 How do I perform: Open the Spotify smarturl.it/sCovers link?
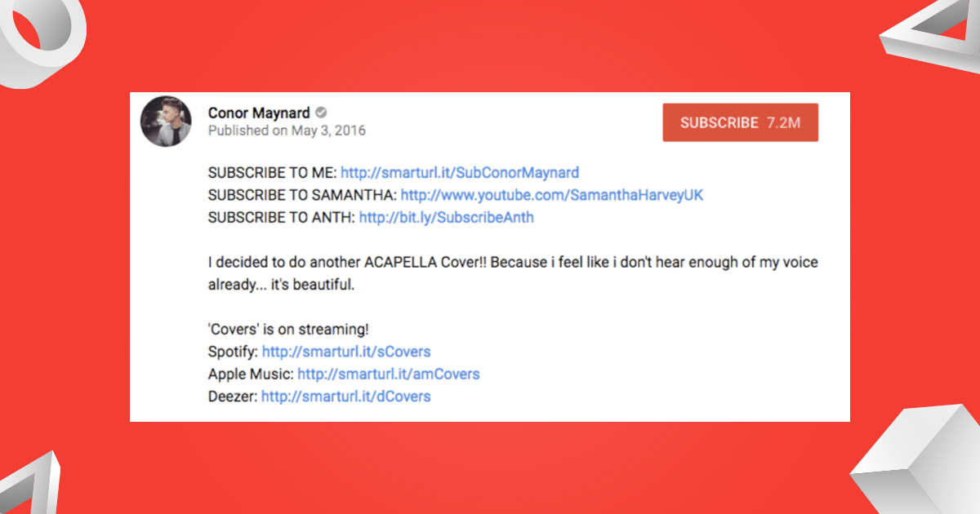[346, 352]
